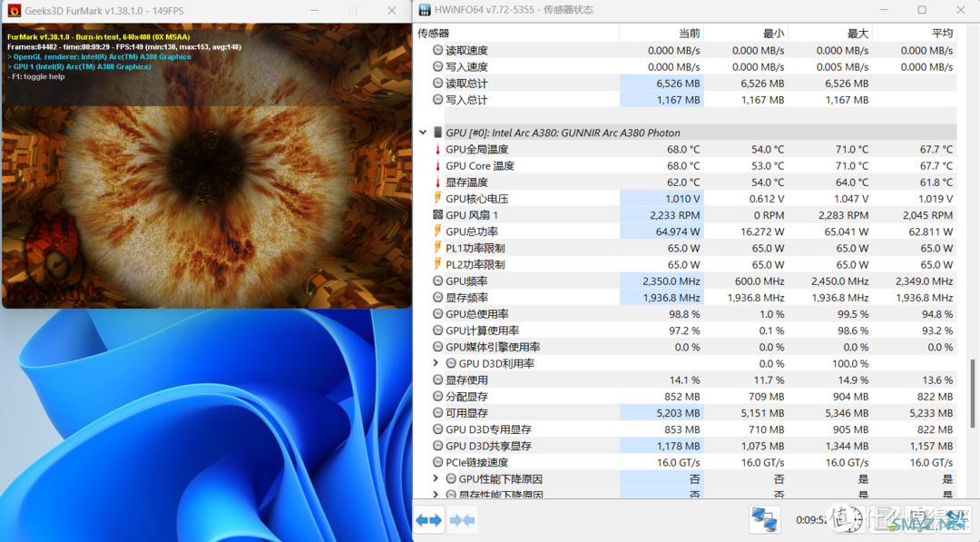Select the 读取总计 current value 6,526 MB
Viewport: 980px width, 542px height.
pyautogui.click(x=678, y=84)
